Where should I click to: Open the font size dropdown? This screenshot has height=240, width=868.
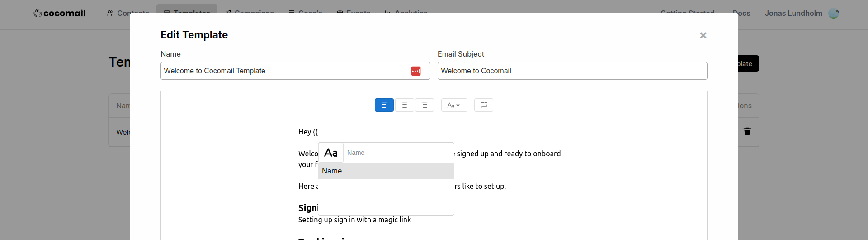click(x=454, y=105)
